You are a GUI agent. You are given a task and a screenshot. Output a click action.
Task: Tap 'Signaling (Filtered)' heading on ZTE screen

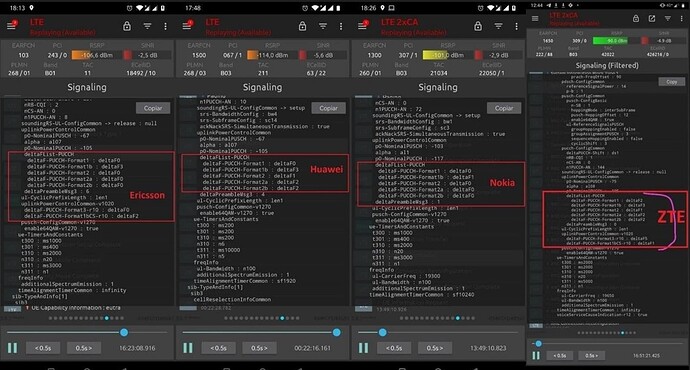click(607, 65)
